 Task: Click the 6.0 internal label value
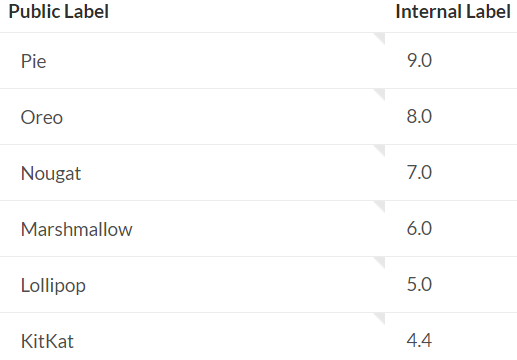tap(419, 229)
